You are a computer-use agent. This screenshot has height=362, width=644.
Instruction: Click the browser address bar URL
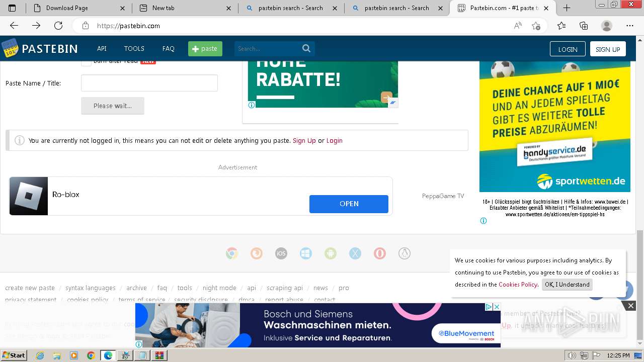coord(128,26)
